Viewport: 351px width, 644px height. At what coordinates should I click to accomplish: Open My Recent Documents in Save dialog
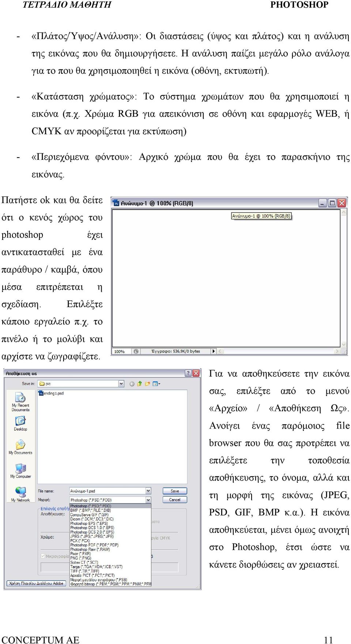pyautogui.click(x=20, y=402)
